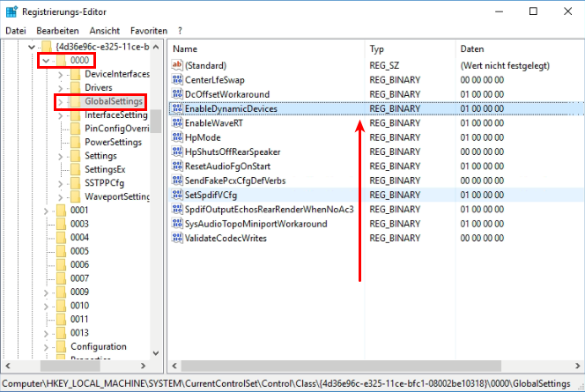Select the GlobalSettings key
585x392 pixels.
(114, 101)
